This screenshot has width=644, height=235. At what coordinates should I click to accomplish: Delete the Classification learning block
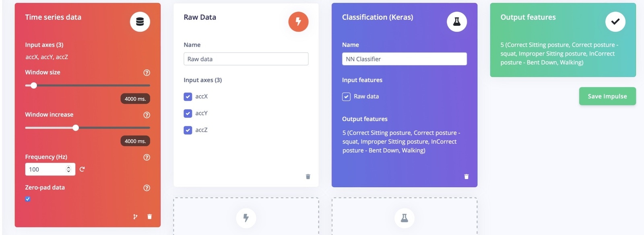[x=466, y=177]
